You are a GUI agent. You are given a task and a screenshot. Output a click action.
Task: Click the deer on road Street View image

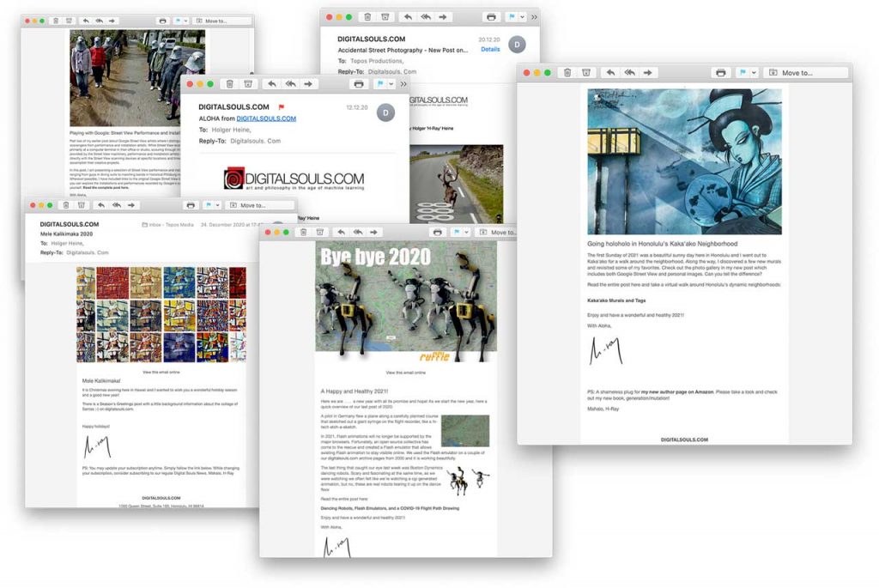457,185
